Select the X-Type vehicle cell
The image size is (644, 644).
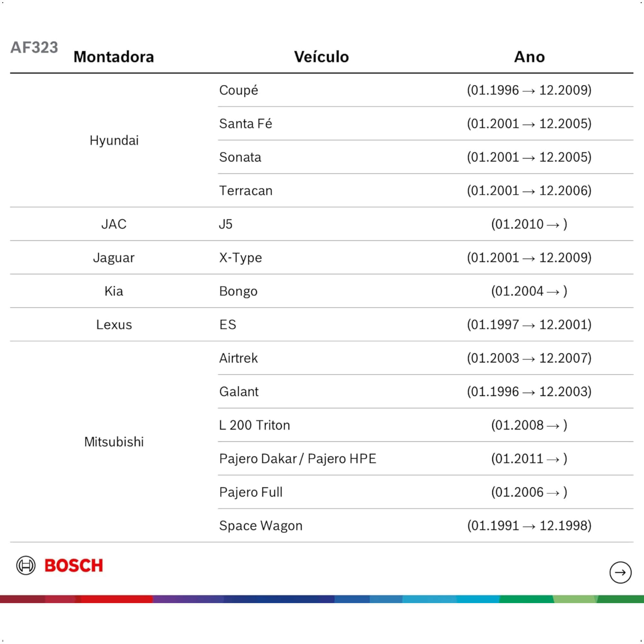240,258
